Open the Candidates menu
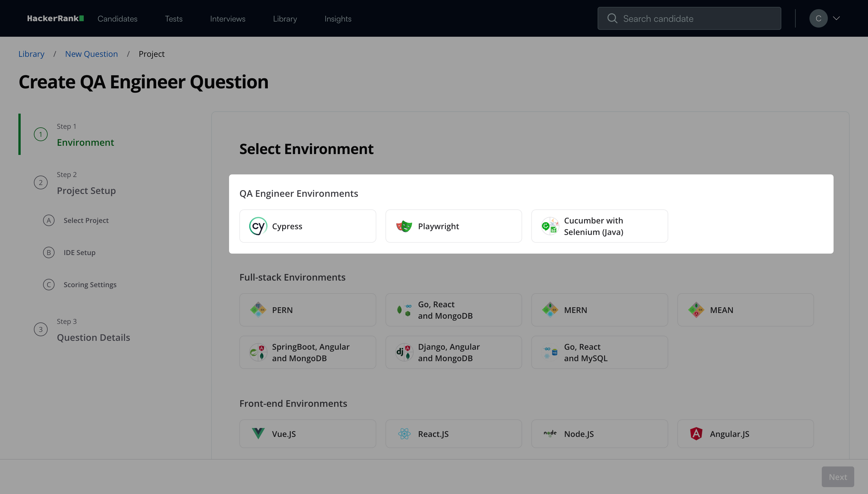The width and height of the screenshot is (868, 494). coord(117,19)
